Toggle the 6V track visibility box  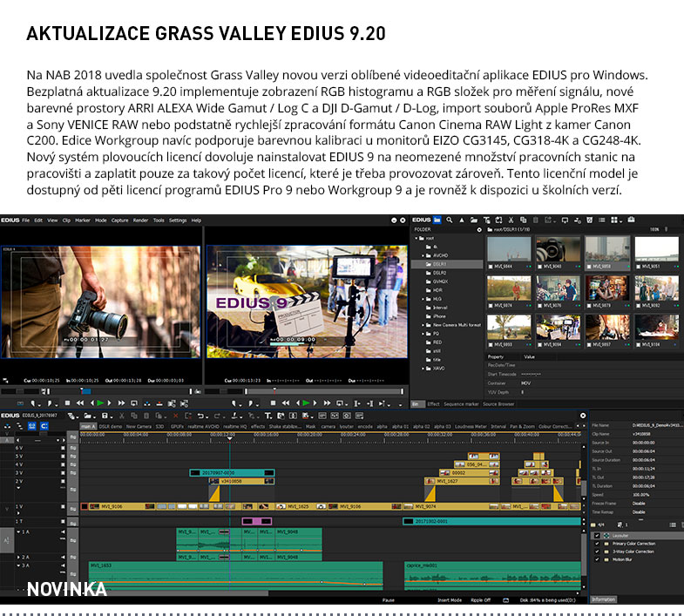tap(63, 448)
